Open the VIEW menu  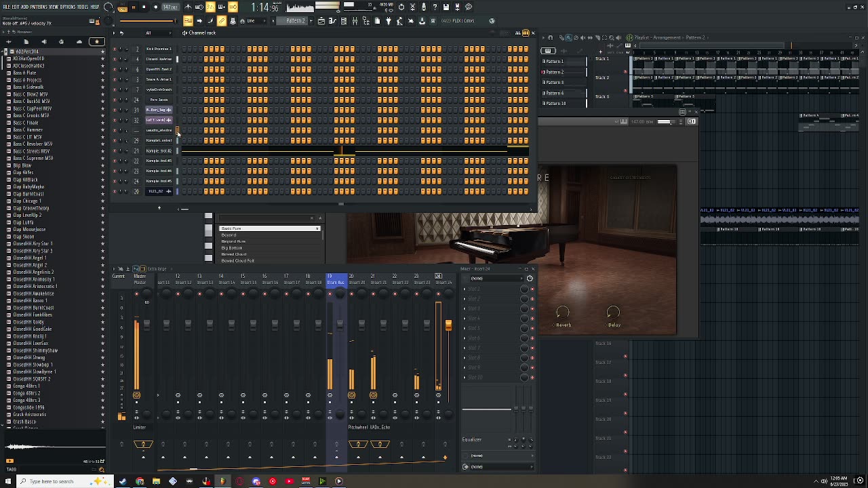point(54,7)
